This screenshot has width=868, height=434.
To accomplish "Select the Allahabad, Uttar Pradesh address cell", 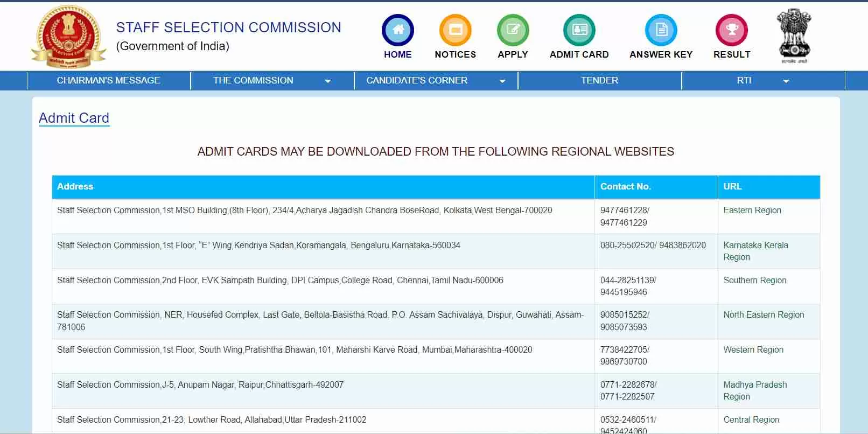I will coord(323,421).
